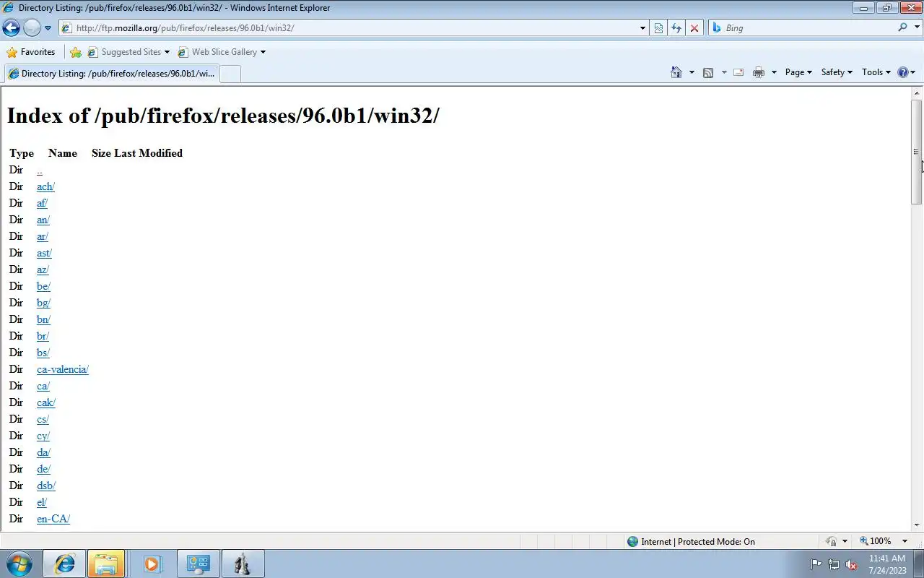Expand the address bar autocomplete dropdown

(x=642, y=28)
